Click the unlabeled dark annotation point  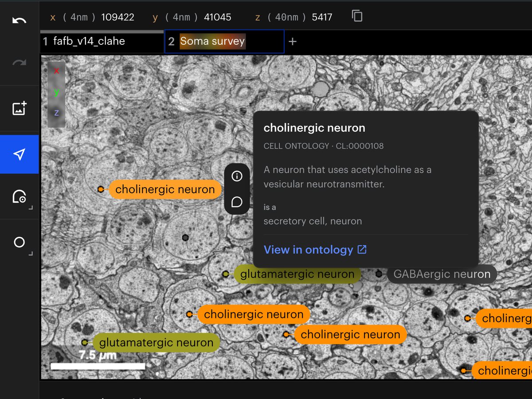pyautogui.click(x=185, y=238)
